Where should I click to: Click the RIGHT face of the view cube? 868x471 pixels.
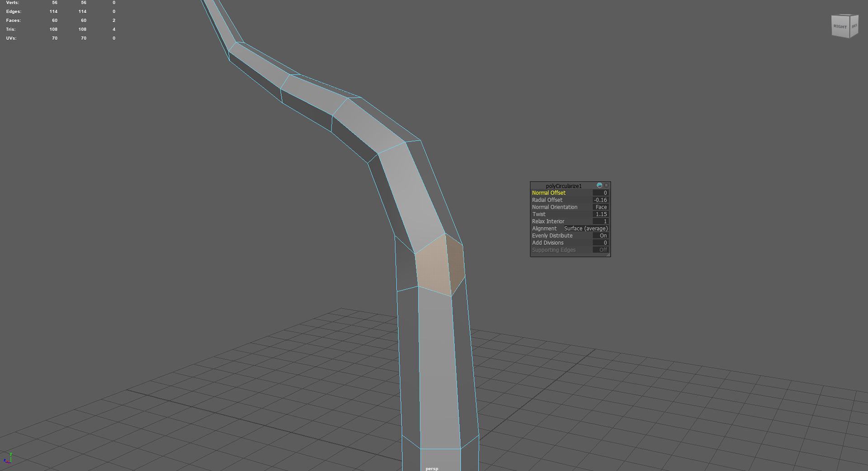coord(840,27)
